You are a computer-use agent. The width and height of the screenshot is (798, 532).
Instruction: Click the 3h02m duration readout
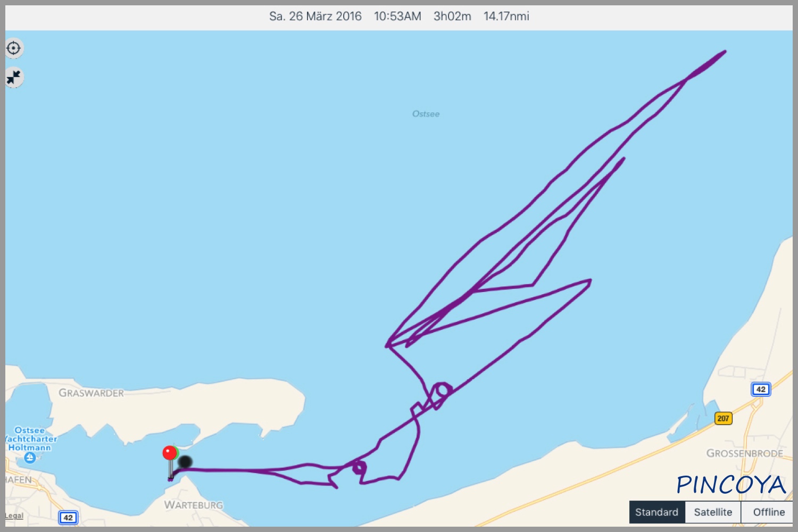[452, 16]
